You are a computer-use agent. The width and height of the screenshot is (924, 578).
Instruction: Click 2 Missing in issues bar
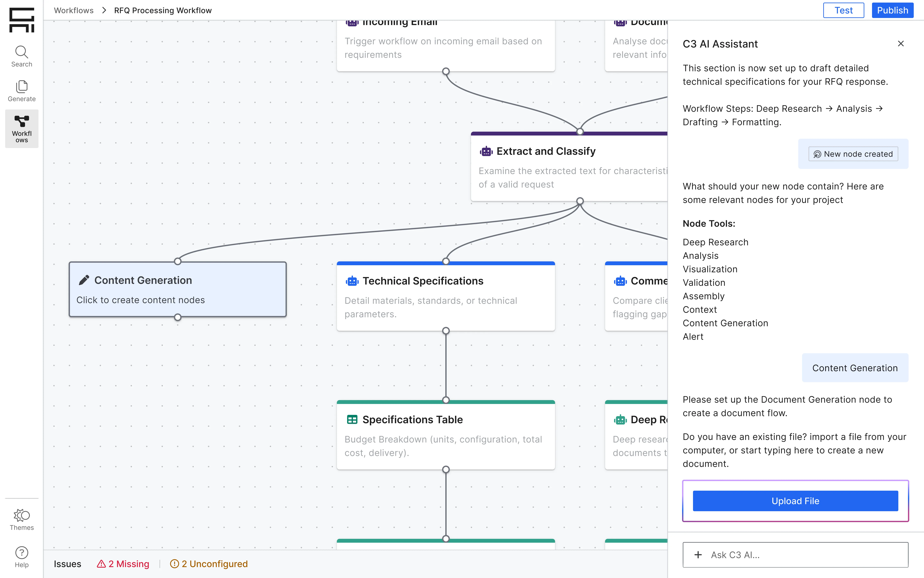pos(123,564)
